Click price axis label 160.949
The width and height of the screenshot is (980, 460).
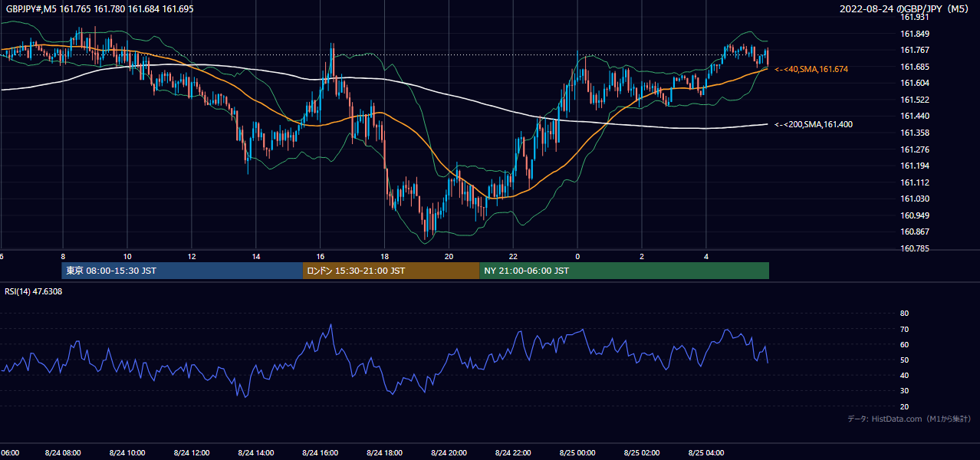[914, 215]
